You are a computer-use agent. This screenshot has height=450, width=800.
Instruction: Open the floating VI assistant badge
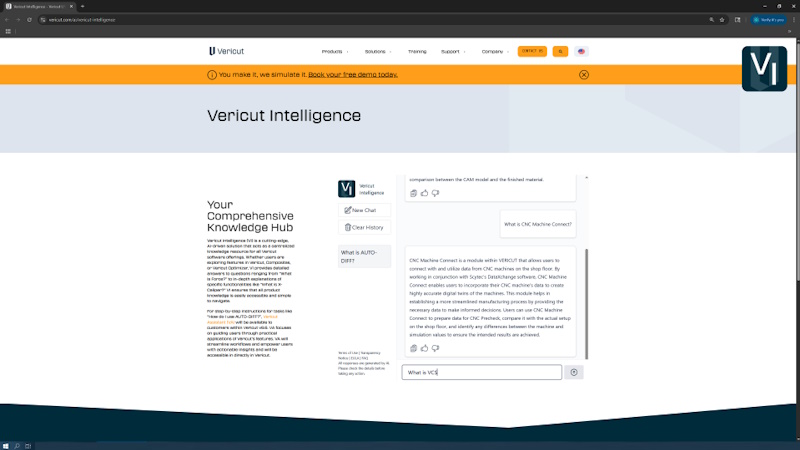764,69
